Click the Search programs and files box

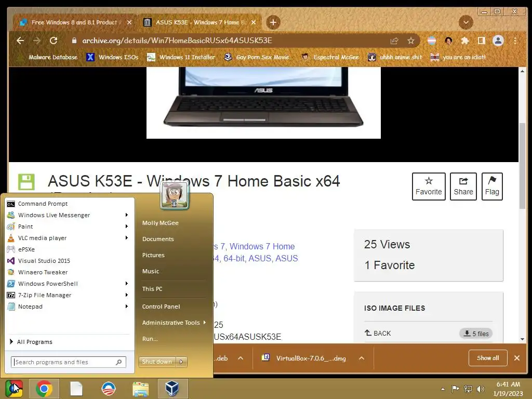click(x=69, y=362)
